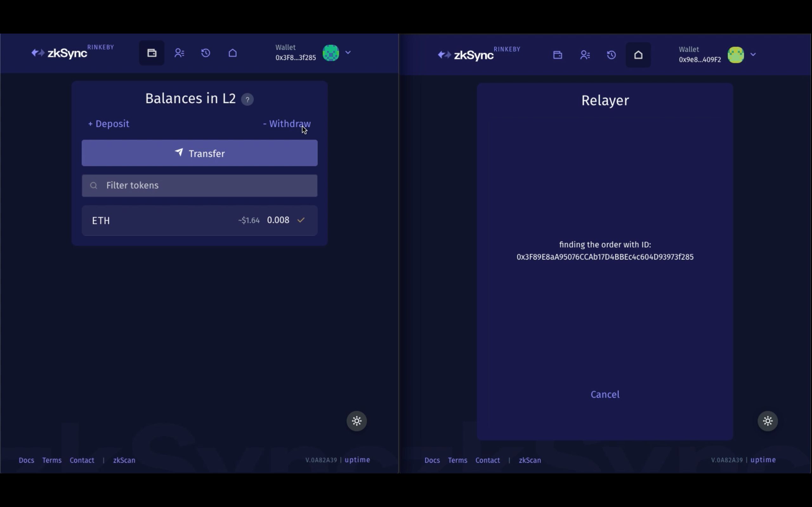Toggle light/dark mode on left panel

[357, 420]
